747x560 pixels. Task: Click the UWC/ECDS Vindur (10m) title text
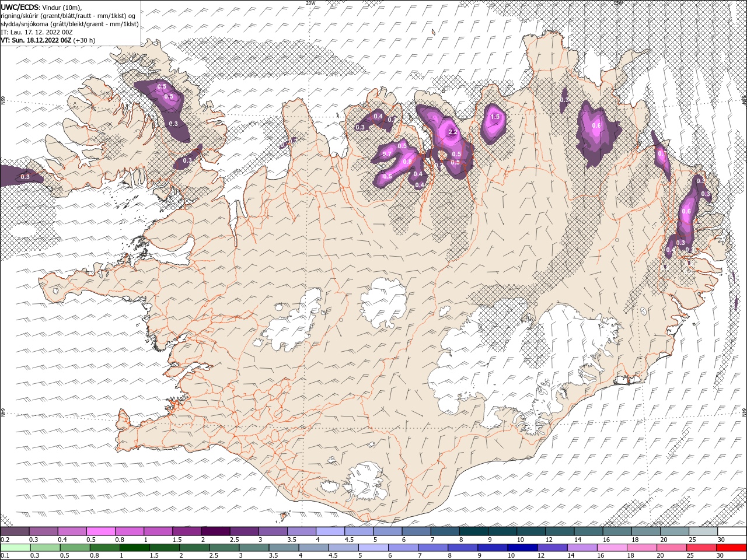click(41, 7)
